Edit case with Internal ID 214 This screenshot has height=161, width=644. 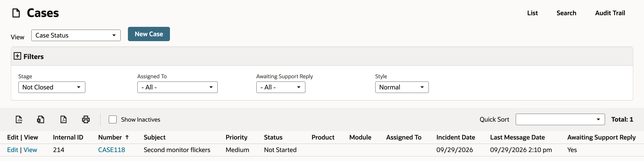pyautogui.click(x=13, y=150)
